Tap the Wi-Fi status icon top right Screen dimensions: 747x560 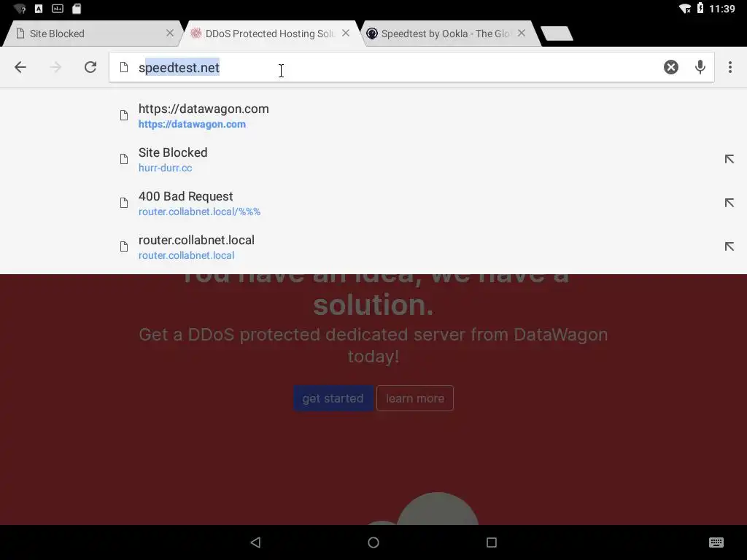[x=685, y=9]
